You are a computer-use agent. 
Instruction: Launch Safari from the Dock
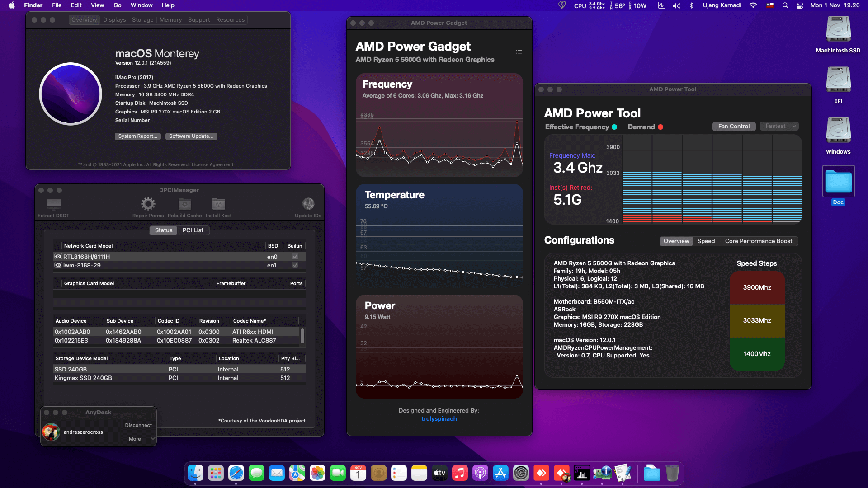point(236,473)
